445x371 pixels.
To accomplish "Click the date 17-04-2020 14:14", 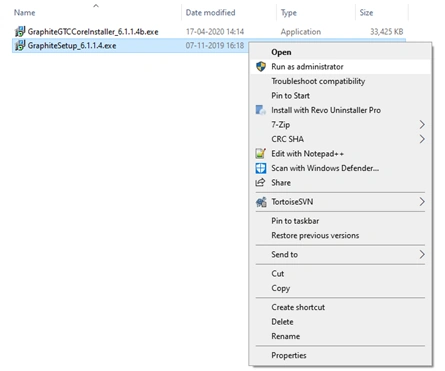I will pos(215,32).
